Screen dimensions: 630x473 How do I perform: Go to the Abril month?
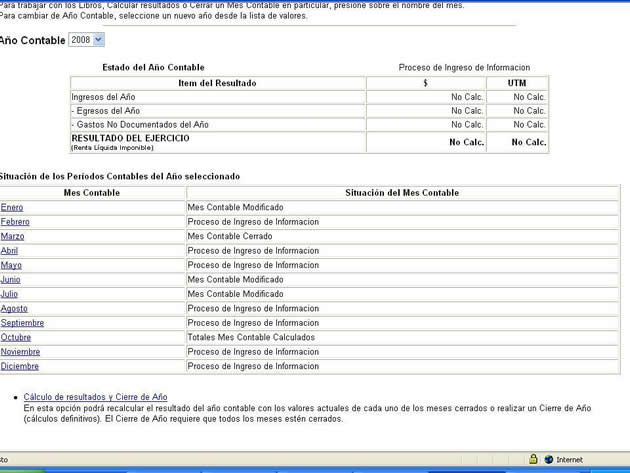click(x=9, y=251)
